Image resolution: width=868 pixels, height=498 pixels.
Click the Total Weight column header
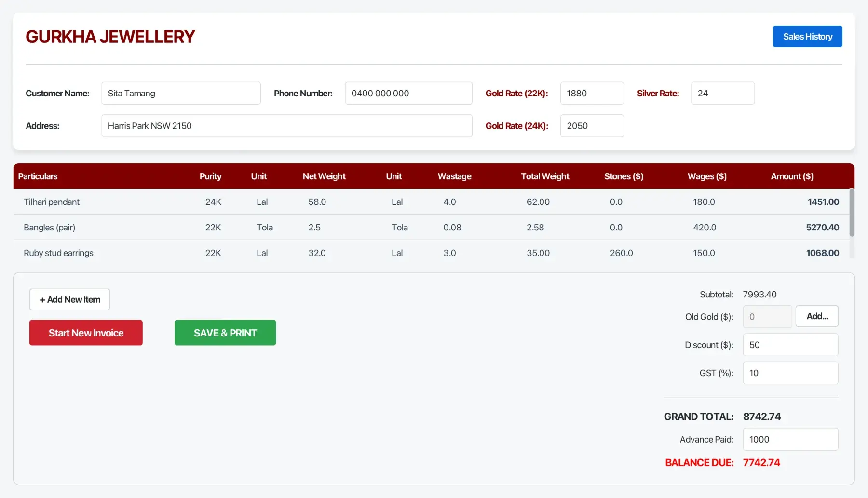(x=545, y=176)
